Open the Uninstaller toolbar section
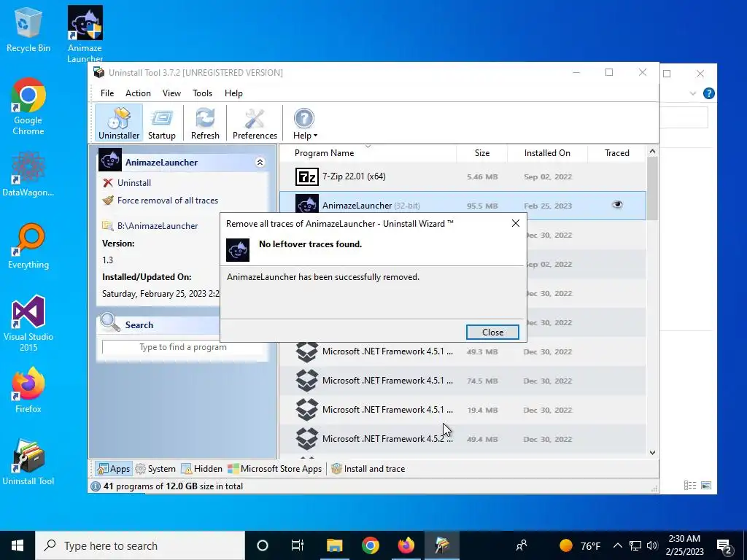This screenshot has width=747, height=560. coord(119,123)
